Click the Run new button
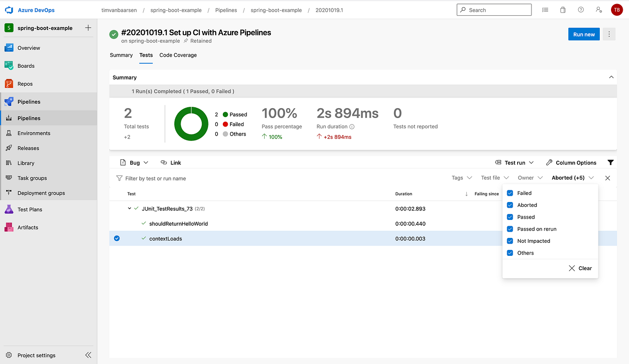 pyautogui.click(x=584, y=35)
